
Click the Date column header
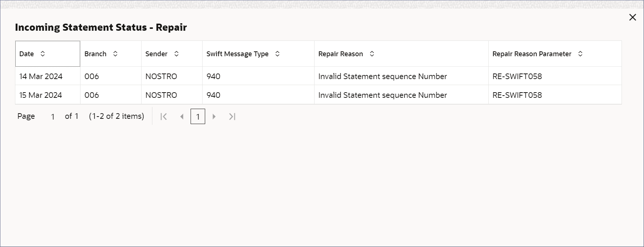(x=27, y=54)
